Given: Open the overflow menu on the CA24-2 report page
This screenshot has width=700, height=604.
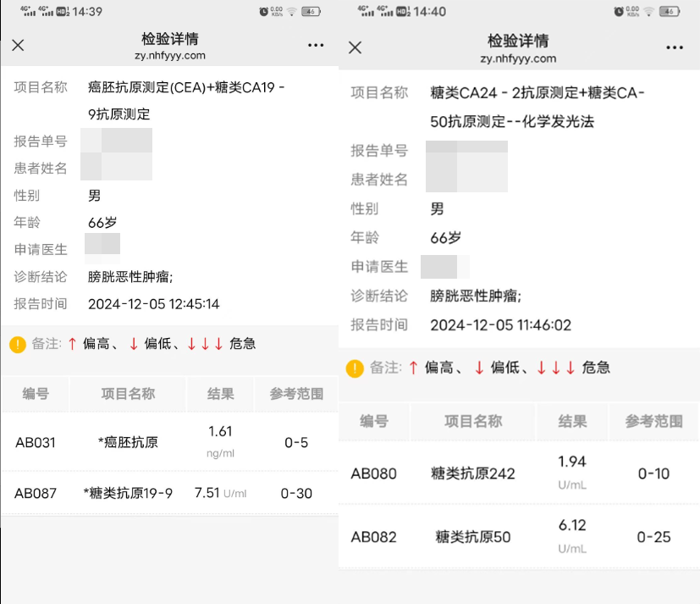Looking at the screenshot, I should [x=675, y=47].
